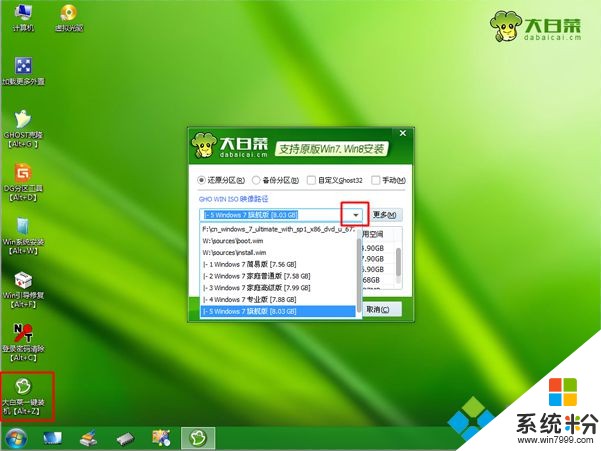The width and height of the screenshot is (601, 451).
Task: Click the drive icon in taskbar
Action: click(x=125, y=438)
